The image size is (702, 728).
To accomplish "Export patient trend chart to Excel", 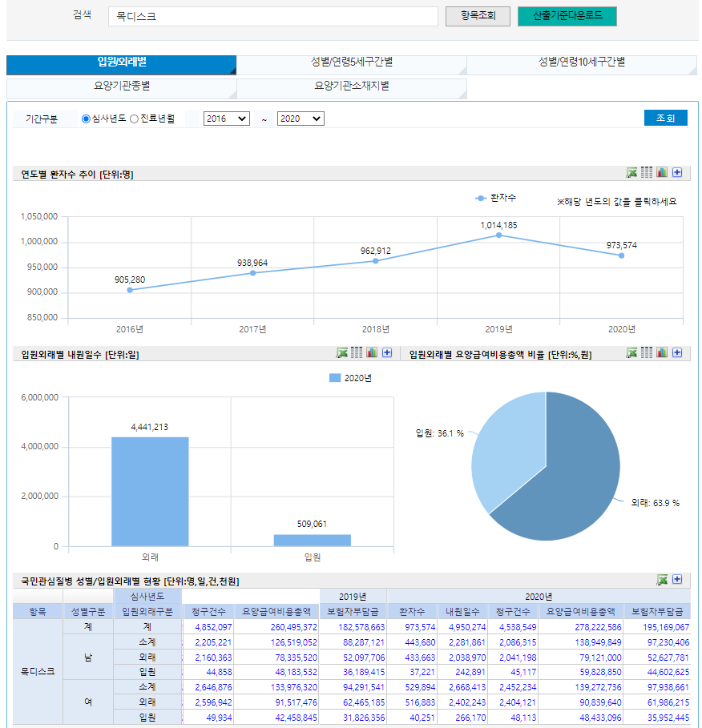I will point(631,173).
